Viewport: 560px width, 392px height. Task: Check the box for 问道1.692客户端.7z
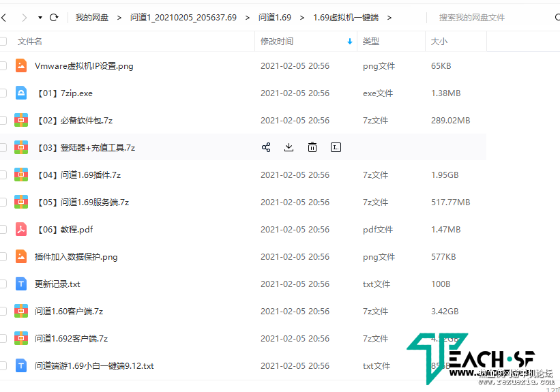coord(3,338)
